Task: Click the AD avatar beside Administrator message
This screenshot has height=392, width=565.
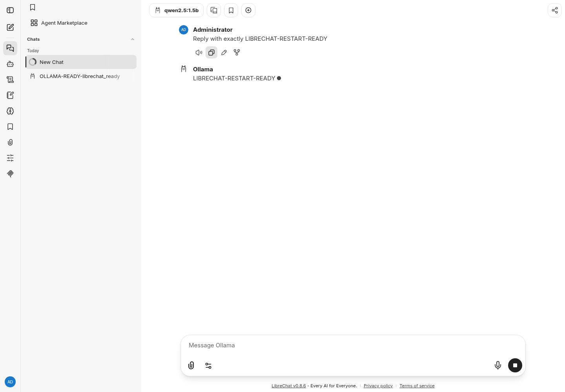Action: tap(184, 30)
